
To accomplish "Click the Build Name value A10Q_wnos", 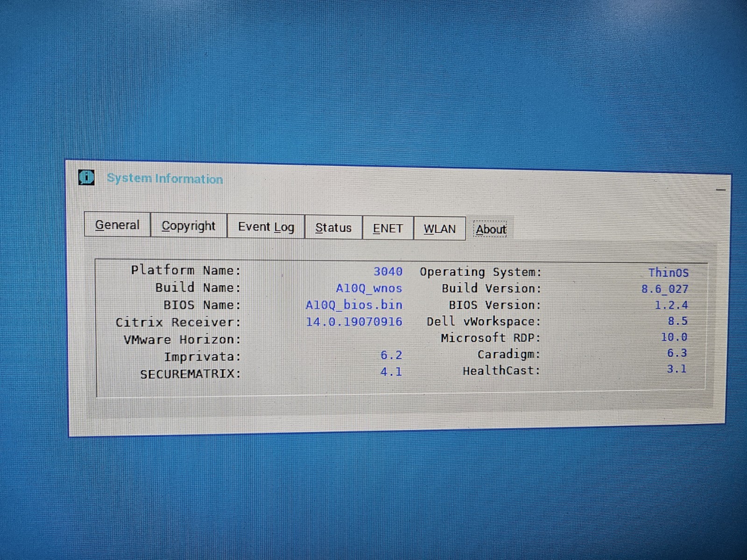I will click(x=369, y=288).
